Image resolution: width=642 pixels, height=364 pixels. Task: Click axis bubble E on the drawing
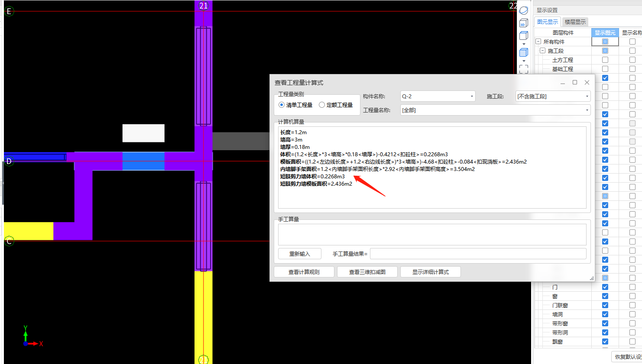point(9,11)
